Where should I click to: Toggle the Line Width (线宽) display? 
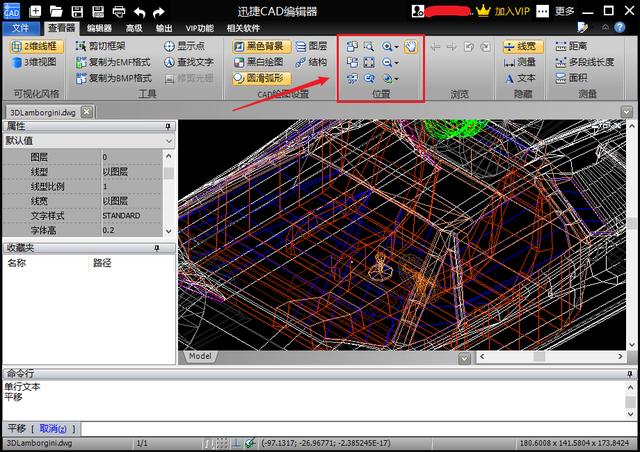click(519, 46)
